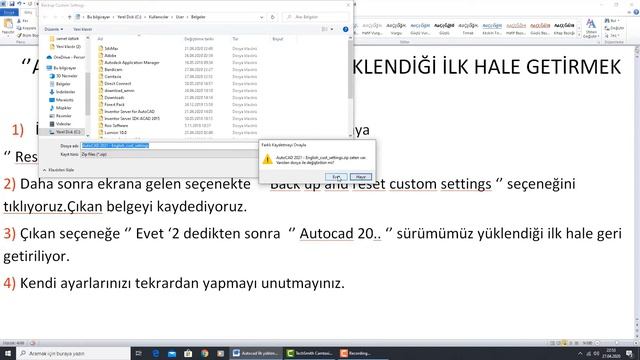640x360 pixels.
Task: Open the Dosya tab in Word
Action: [x=9, y=12]
